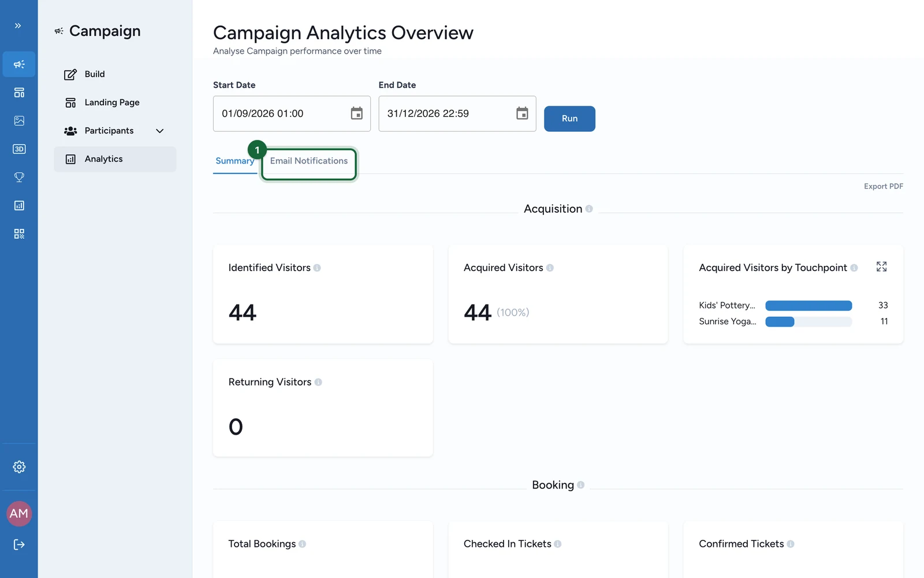Click the Confirmed Tickets info icon
The height and width of the screenshot is (578, 924).
tap(791, 544)
